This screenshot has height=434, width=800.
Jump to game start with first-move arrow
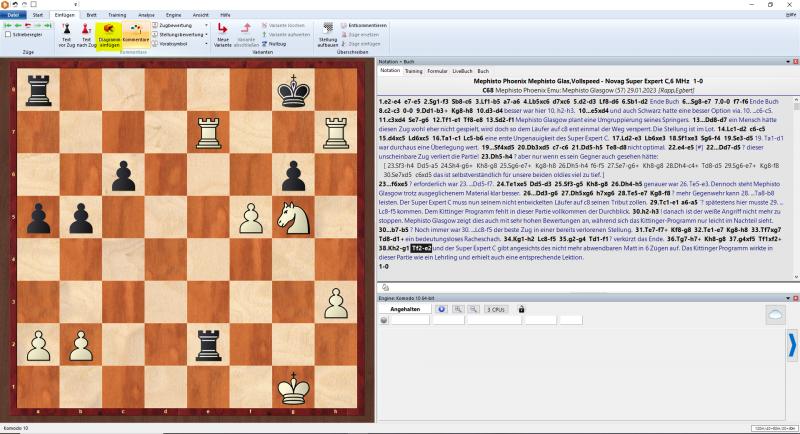pos(9,23)
